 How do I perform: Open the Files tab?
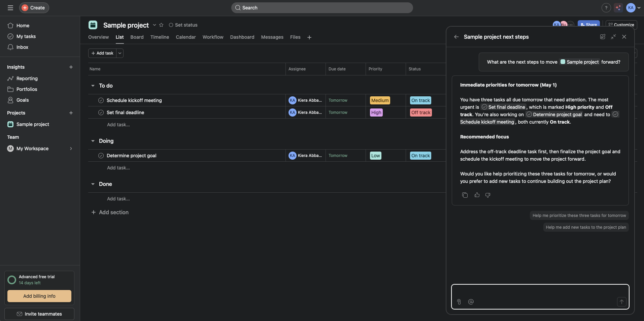click(295, 37)
